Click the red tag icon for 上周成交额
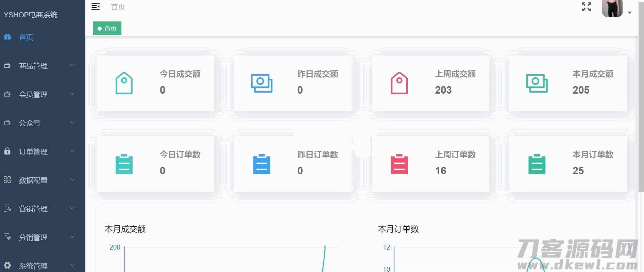 tap(399, 83)
